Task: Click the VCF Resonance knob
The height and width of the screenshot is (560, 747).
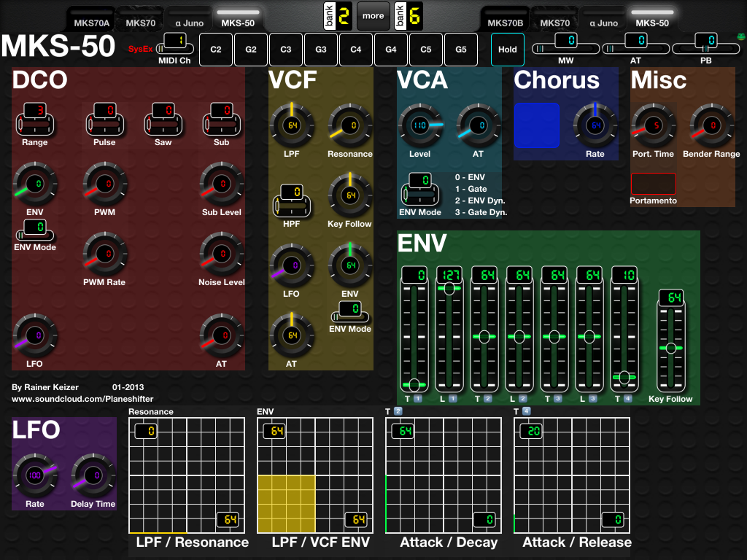Action: (350, 125)
